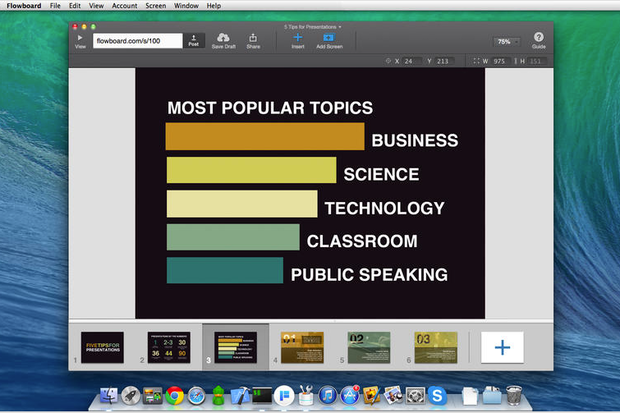This screenshot has height=413, width=620.
Task: Click the Y position value field
Action: tap(444, 61)
